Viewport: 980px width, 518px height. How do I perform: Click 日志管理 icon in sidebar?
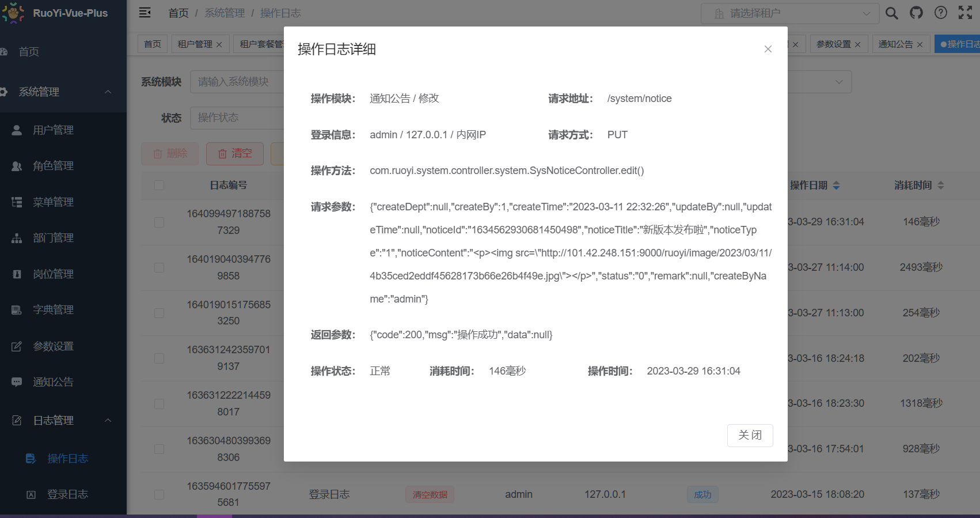17,421
